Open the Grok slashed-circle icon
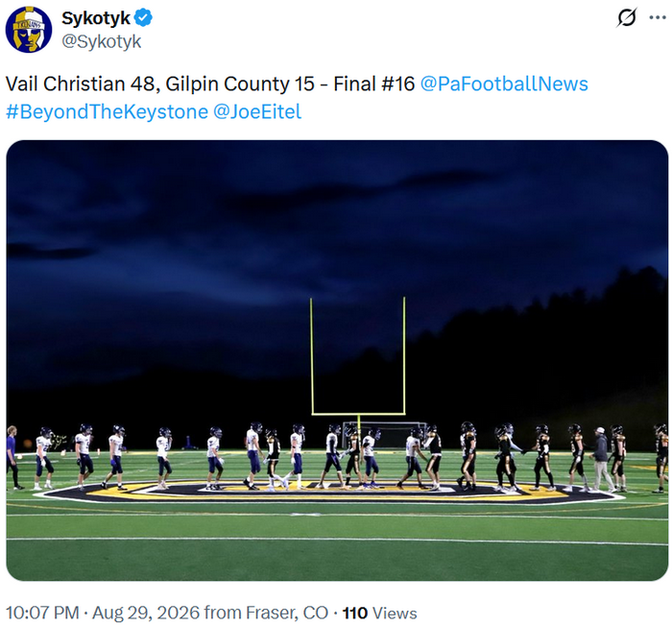This screenshot has width=672, height=626. pyautogui.click(x=627, y=17)
